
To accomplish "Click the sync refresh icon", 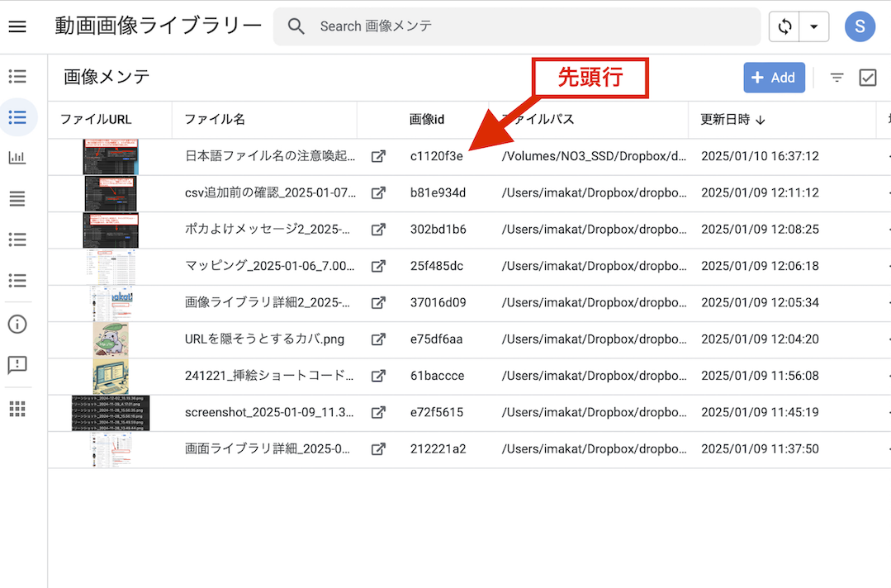I will [784, 26].
